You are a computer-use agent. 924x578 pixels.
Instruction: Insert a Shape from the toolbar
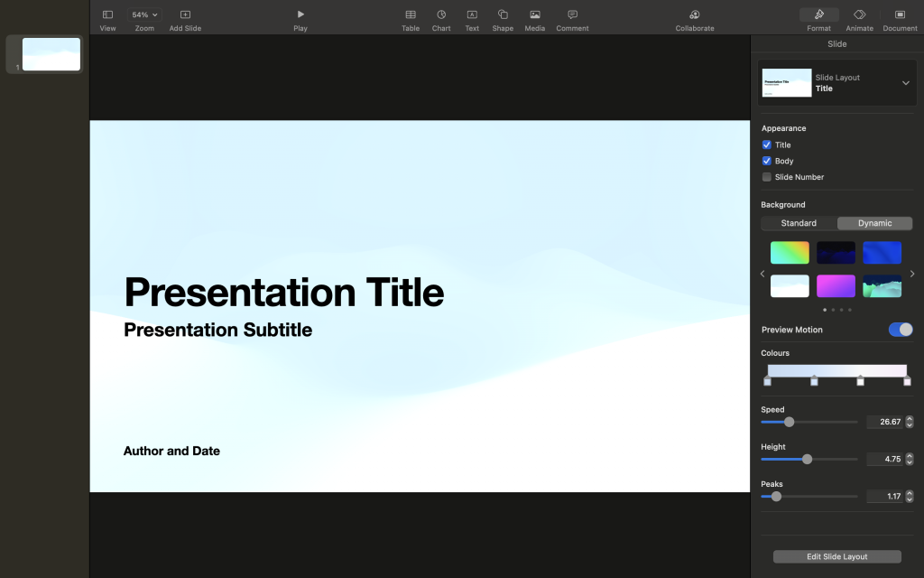[x=503, y=16]
